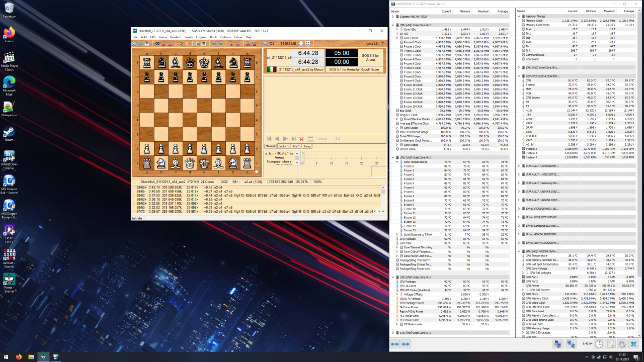
Task: Click HWiNFO collapse columns arrows button
Action: pyautogui.click(x=406, y=344)
